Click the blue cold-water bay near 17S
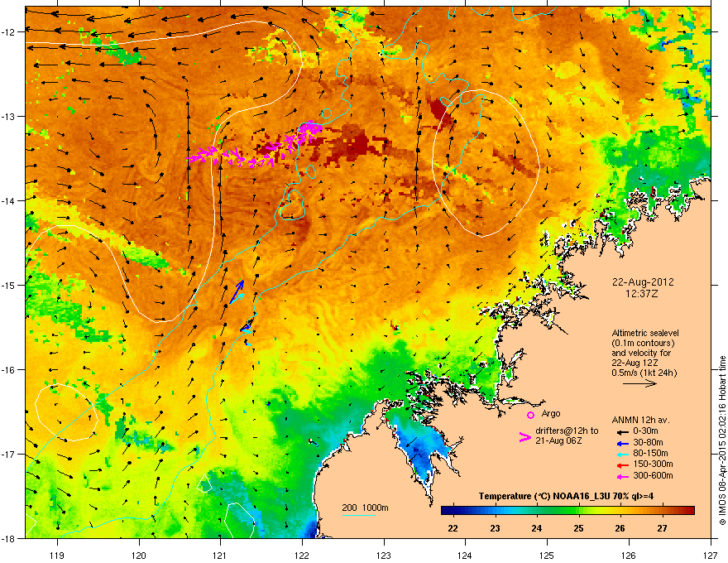 pos(420,450)
